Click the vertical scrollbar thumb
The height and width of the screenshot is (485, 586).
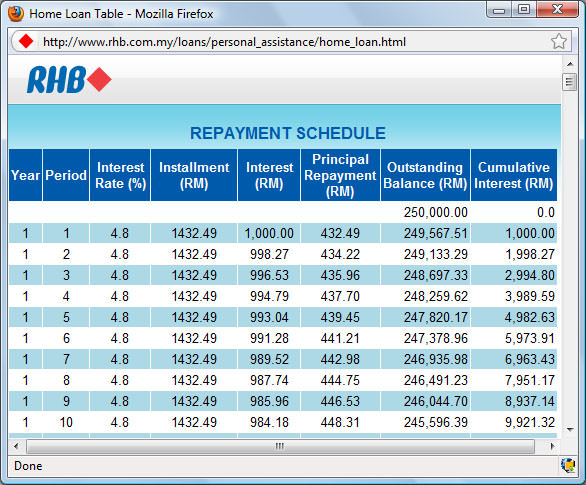(569, 82)
